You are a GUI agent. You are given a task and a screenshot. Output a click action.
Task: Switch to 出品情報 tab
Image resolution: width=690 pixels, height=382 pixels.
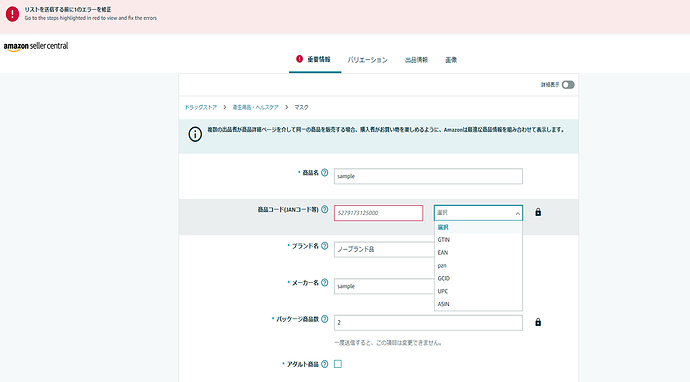pos(416,60)
